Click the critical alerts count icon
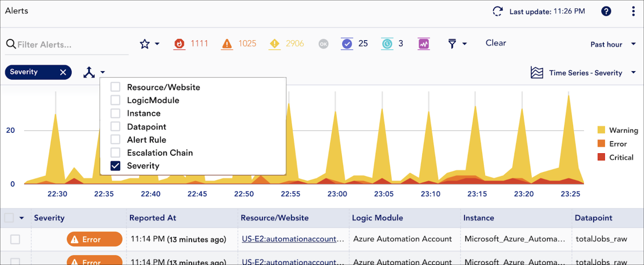 pyautogui.click(x=179, y=43)
